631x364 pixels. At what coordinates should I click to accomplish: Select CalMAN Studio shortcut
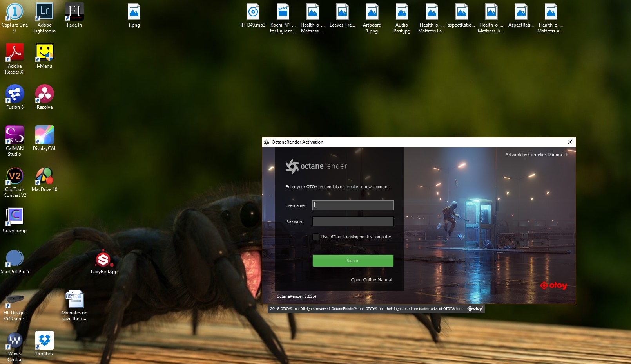click(15, 141)
